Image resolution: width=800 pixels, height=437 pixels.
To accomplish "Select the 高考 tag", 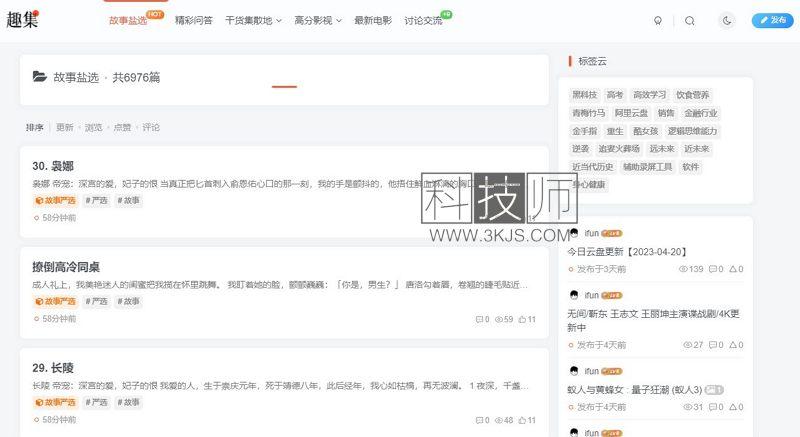I will point(615,95).
